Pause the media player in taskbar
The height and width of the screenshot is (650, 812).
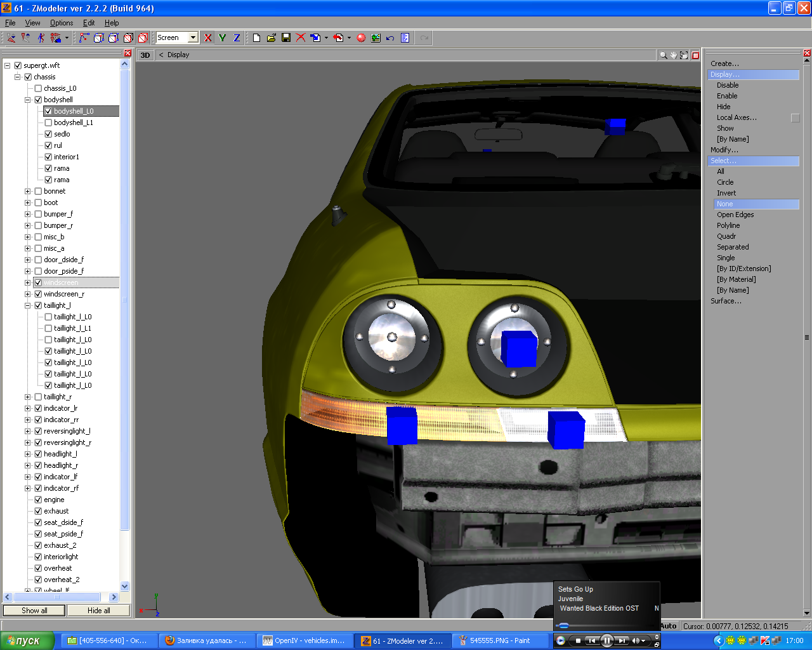tap(606, 640)
